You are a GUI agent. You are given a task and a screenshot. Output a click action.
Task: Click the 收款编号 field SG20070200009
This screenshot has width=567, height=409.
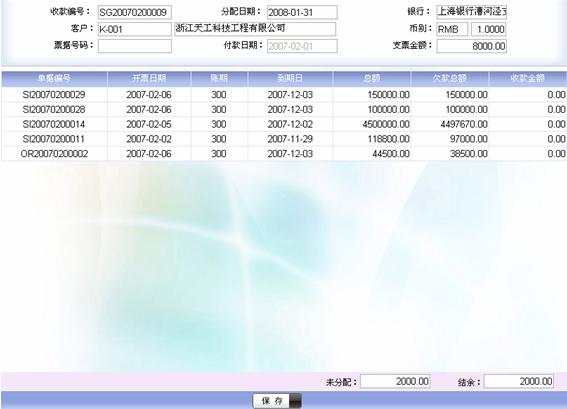(135, 12)
